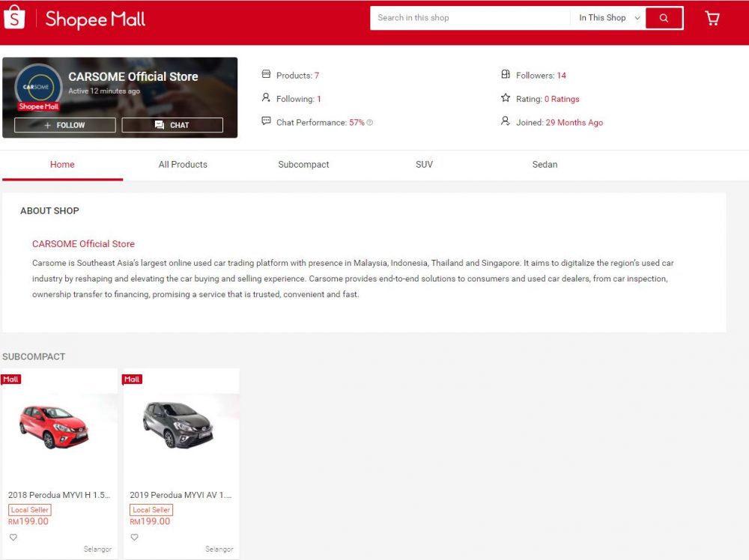This screenshot has width=749, height=560.
Task: Click the search magnifier button
Action: pyautogui.click(x=664, y=18)
